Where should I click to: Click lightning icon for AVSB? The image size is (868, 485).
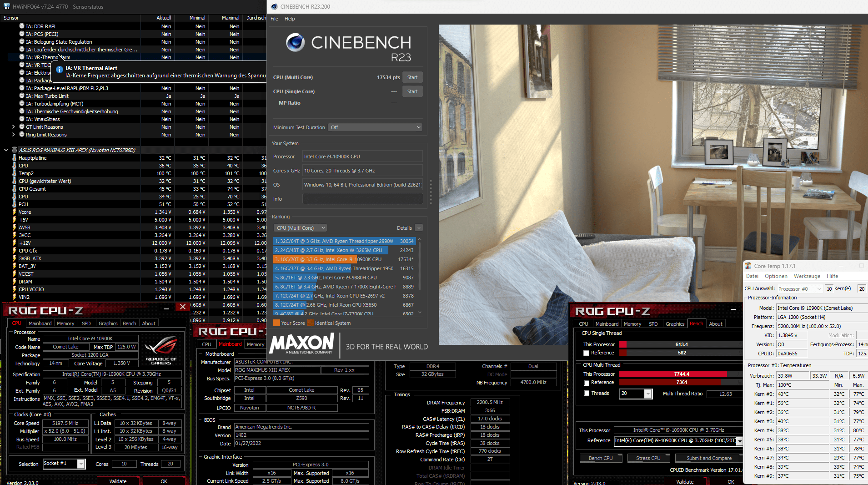pos(15,227)
